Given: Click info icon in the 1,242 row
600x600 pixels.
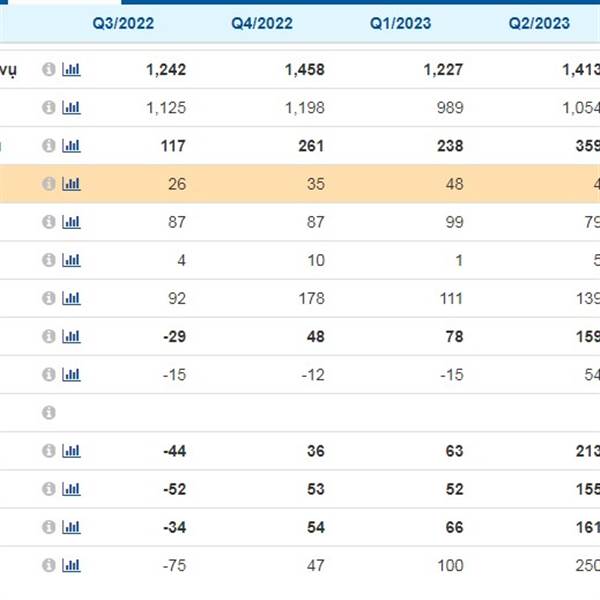Looking at the screenshot, I should [x=49, y=69].
